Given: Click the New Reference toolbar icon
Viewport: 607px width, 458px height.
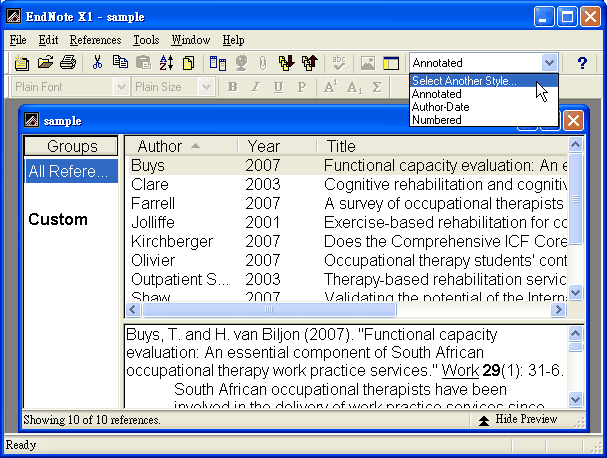Looking at the screenshot, I should coord(21,63).
